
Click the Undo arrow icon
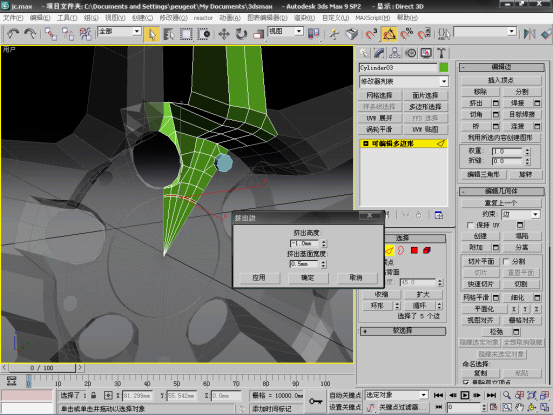13,34
